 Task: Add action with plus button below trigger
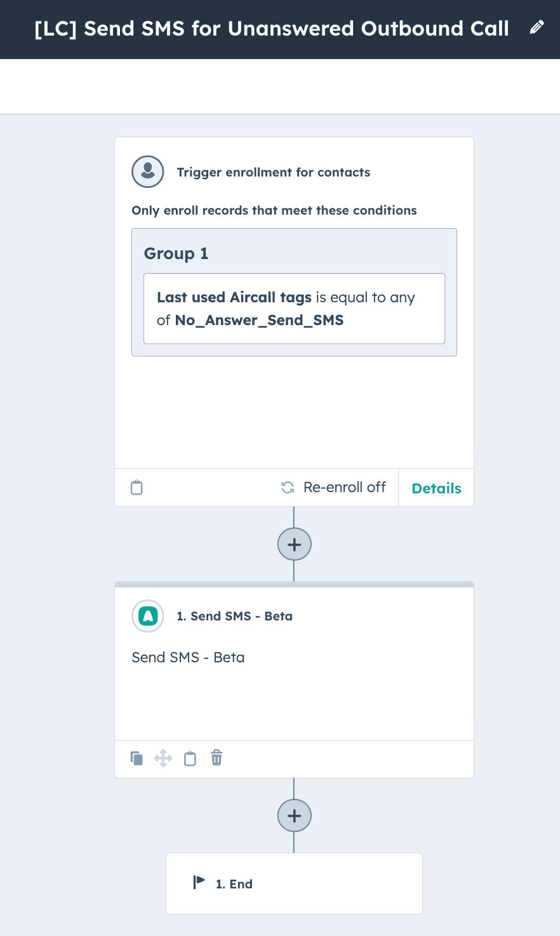point(295,544)
